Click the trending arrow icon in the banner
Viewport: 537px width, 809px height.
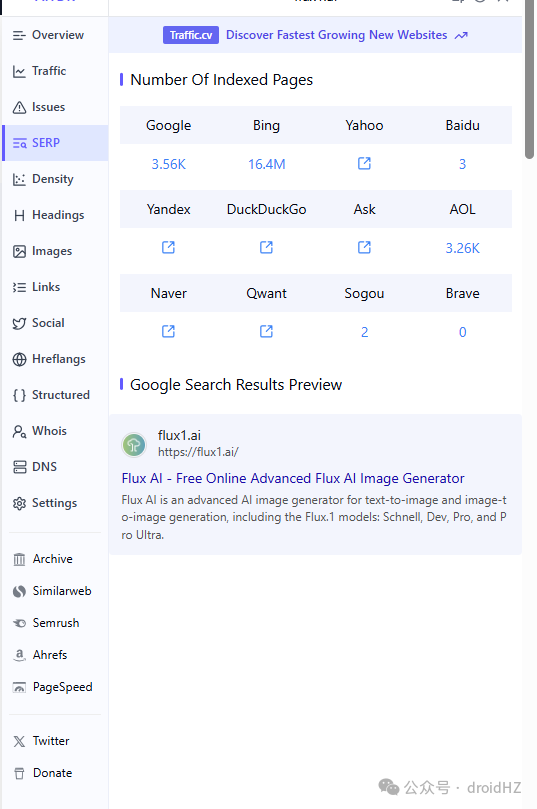coord(461,36)
